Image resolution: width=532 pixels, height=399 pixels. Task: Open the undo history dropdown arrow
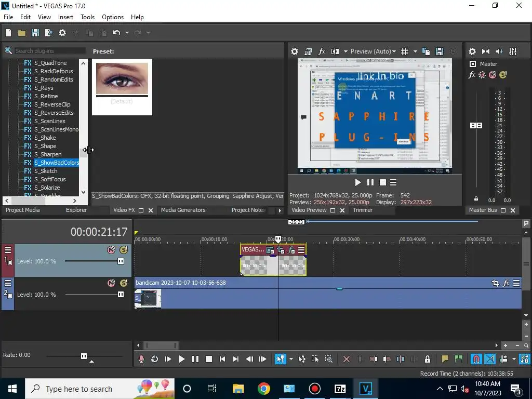point(127,33)
